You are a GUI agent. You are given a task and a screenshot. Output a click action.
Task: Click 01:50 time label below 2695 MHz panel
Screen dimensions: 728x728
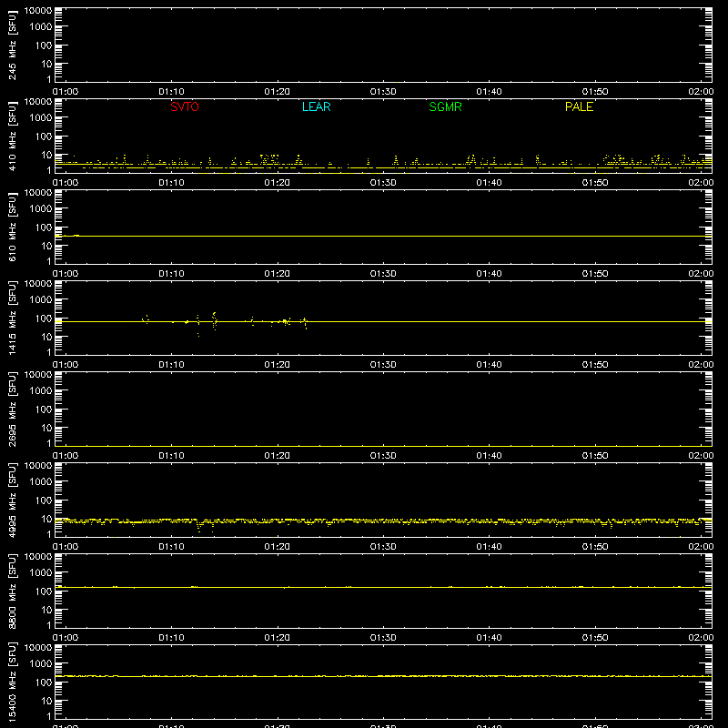pyautogui.click(x=595, y=456)
